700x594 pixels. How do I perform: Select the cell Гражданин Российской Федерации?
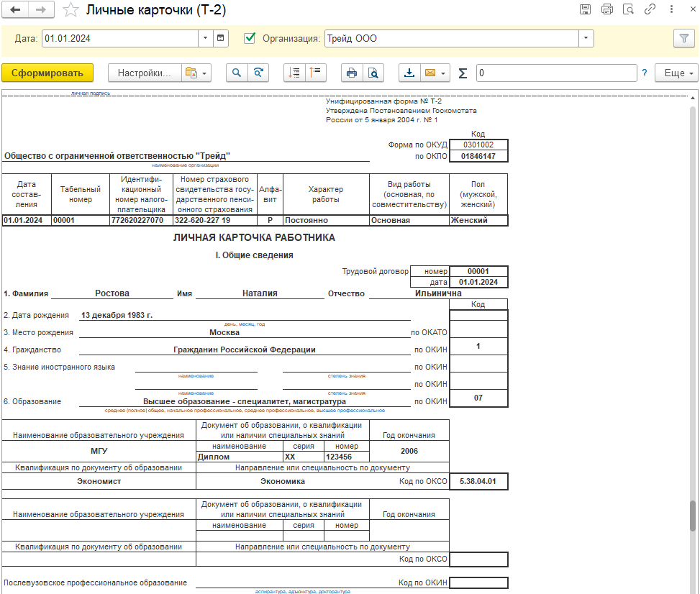coord(245,350)
